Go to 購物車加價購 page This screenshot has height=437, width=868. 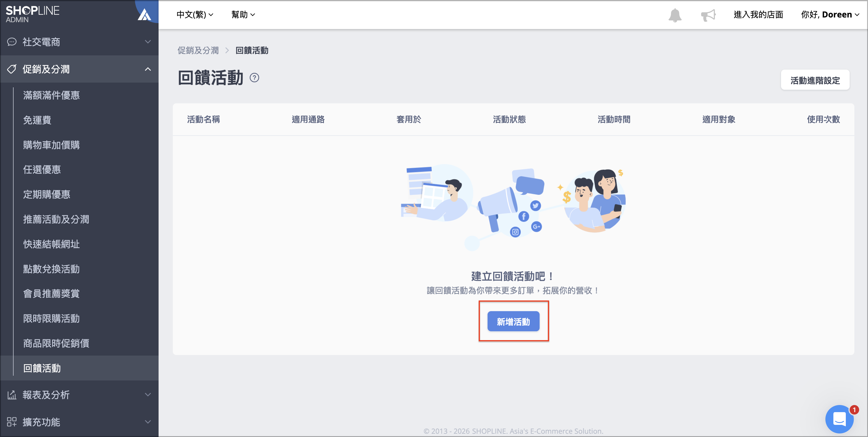[51, 145]
